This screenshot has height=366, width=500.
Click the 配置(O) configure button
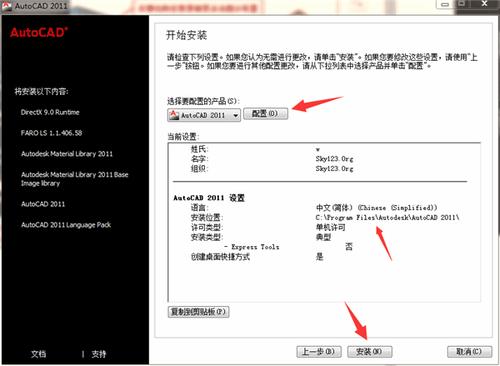pos(265,114)
